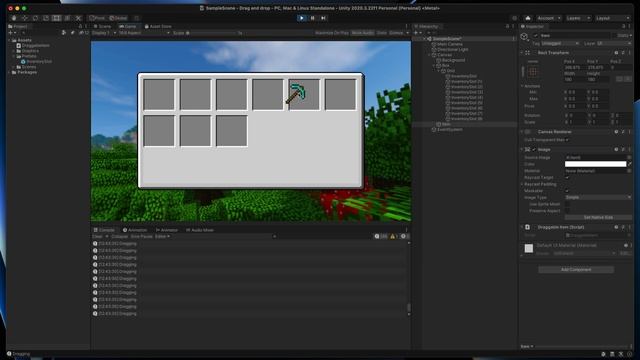Image resolution: width=640 pixels, height=360 pixels.
Task: Toggle Mute Audio in Game view
Action: pos(362,33)
